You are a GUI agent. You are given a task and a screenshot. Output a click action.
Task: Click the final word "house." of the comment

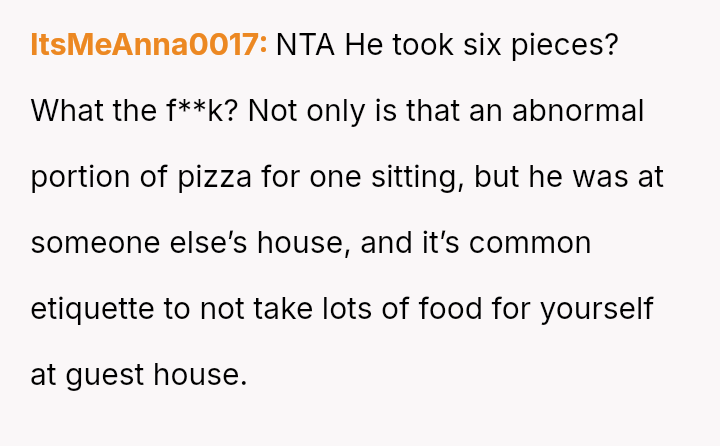(199, 375)
